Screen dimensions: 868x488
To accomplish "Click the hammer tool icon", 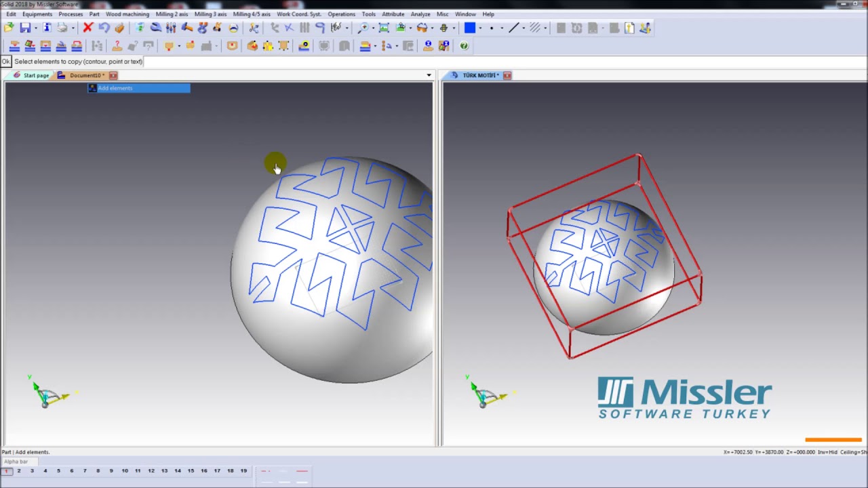I will 186,28.
